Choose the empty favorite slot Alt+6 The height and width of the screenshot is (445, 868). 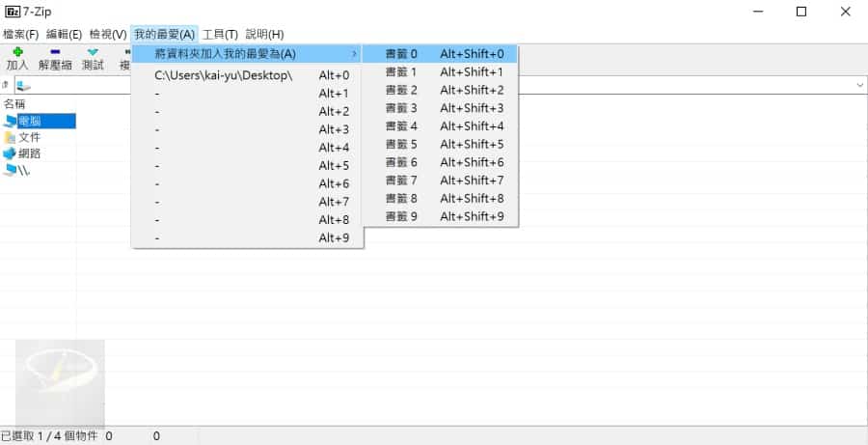(x=248, y=183)
